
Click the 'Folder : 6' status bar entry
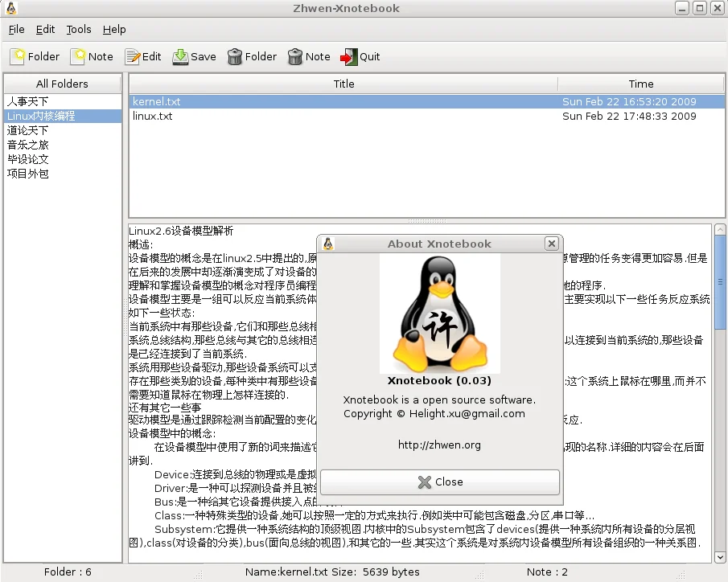[x=68, y=572]
